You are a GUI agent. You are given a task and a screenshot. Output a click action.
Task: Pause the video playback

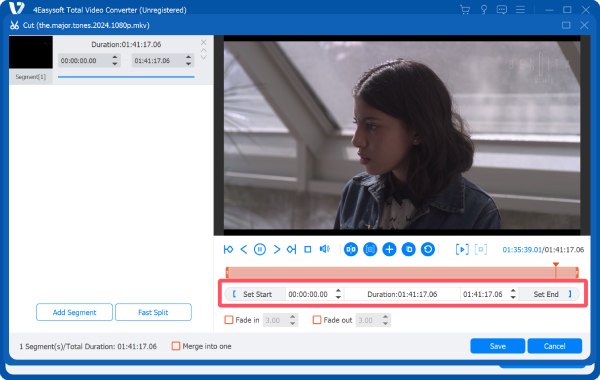260,250
